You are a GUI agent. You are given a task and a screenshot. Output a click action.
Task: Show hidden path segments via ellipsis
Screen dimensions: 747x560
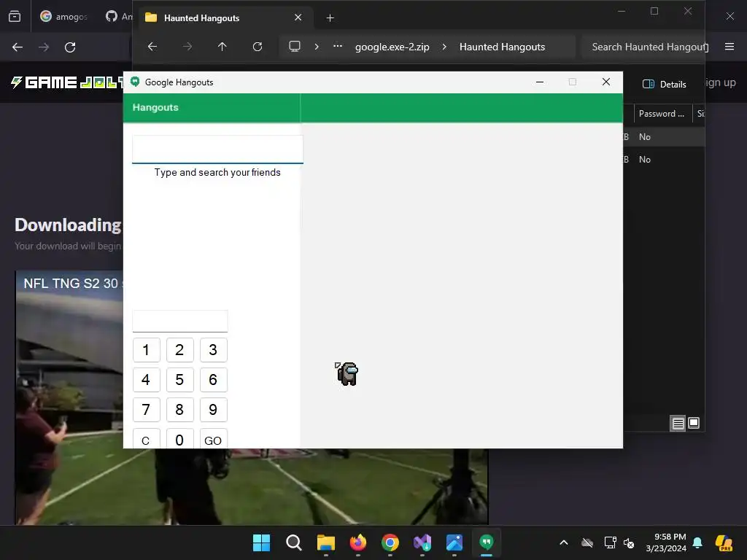pyautogui.click(x=338, y=46)
